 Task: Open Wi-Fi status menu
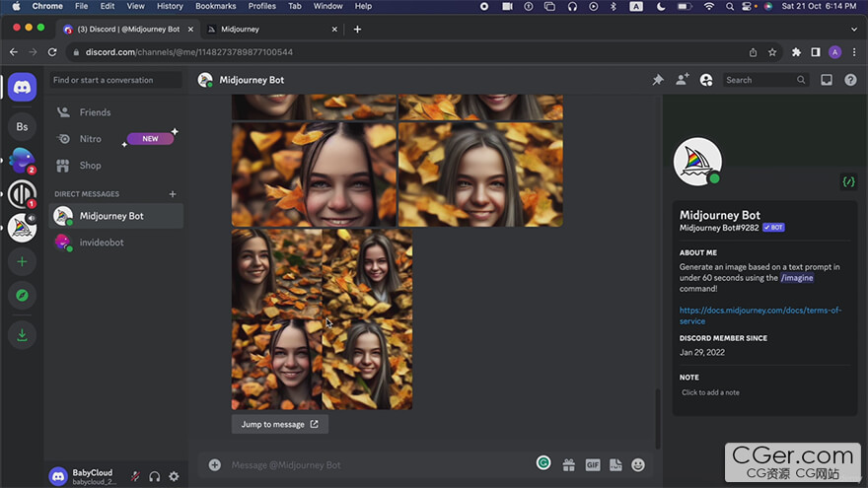(708, 6)
